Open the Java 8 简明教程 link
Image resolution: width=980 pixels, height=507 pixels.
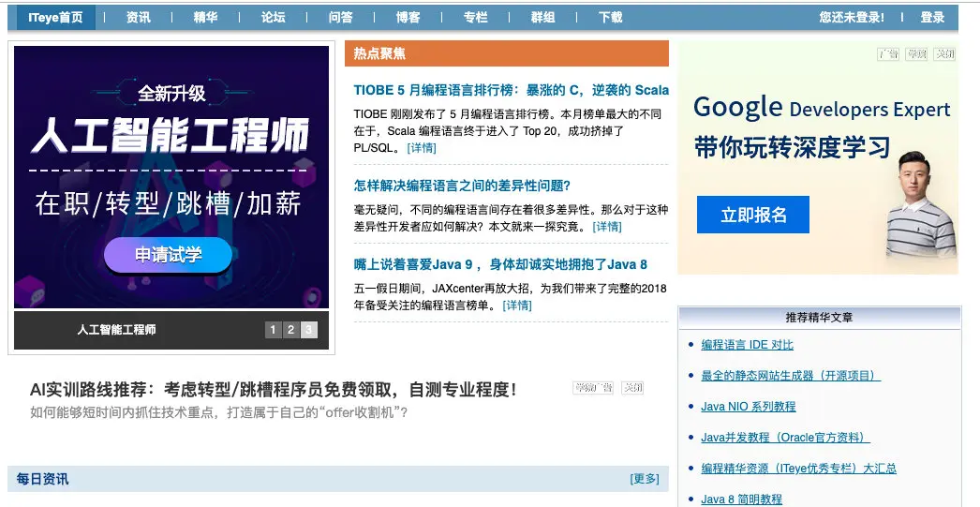pyautogui.click(x=741, y=500)
